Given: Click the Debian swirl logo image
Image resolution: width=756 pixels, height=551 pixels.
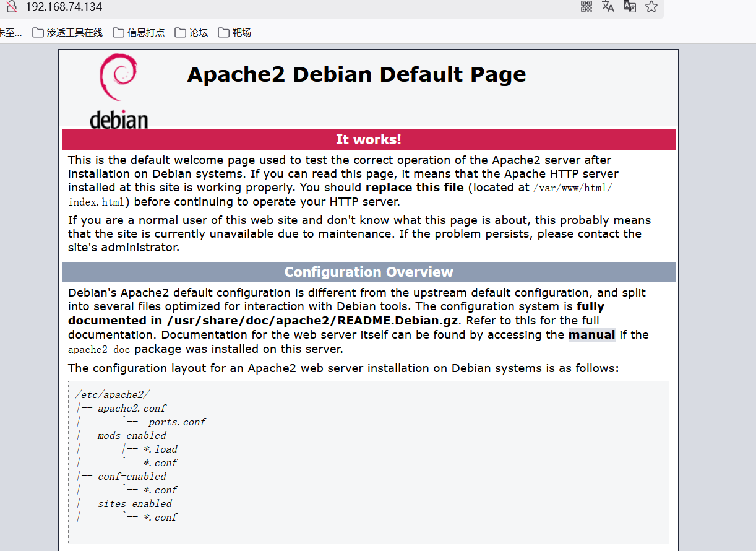Looking at the screenshot, I should click(119, 90).
